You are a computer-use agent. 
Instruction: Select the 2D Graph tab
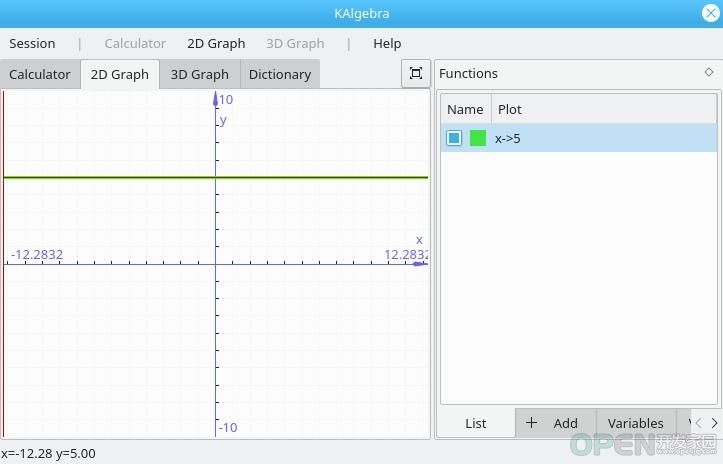tap(120, 74)
